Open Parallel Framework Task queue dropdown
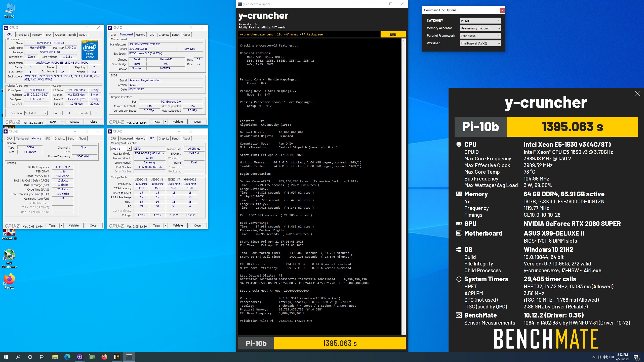Image resolution: width=644 pixels, height=362 pixels. (480, 36)
